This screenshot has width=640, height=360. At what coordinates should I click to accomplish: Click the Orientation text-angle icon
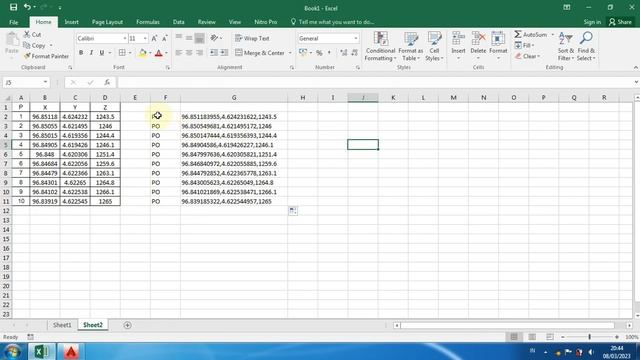(215, 38)
